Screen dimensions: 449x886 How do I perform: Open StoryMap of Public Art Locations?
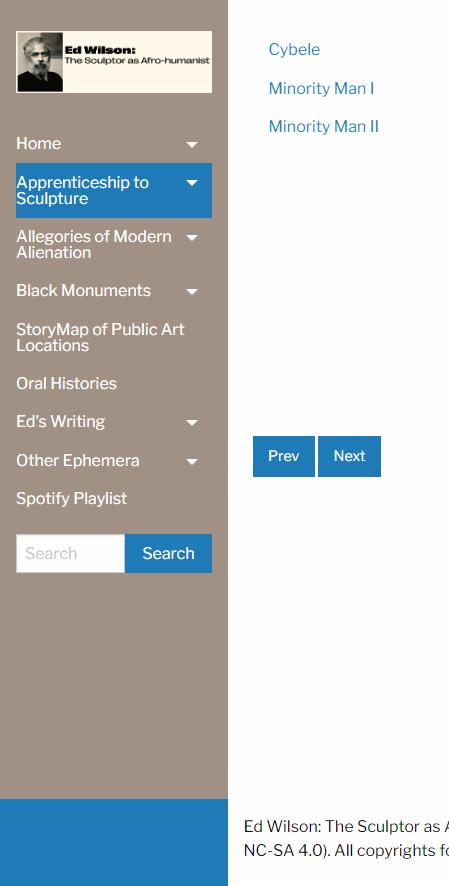point(101,337)
